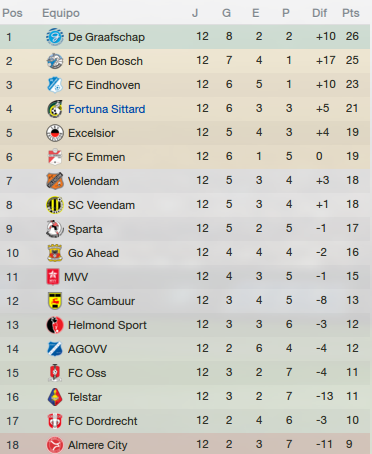Select the Sparta team name

pos(85,229)
